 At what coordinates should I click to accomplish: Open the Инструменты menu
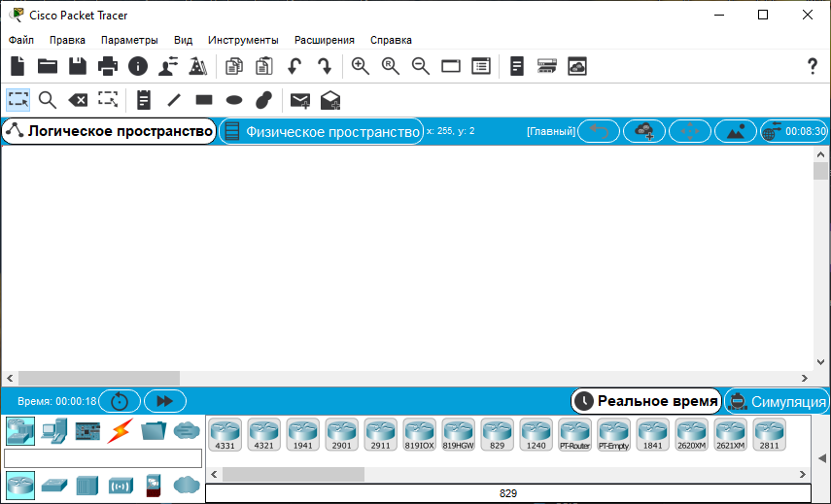tap(243, 40)
